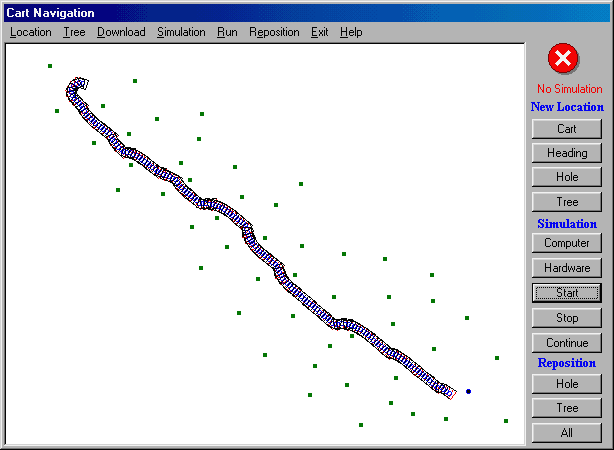The width and height of the screenshot is (614, 450).
Task: Open the Tree menu
Action: click(74, 32)
